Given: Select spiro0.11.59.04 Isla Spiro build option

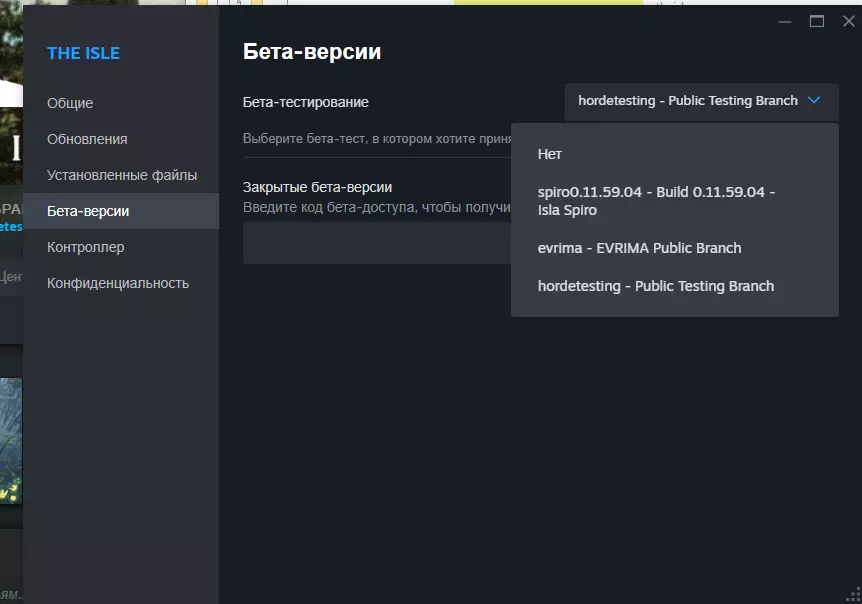Looking at the screenshot, I should point(675,201).
